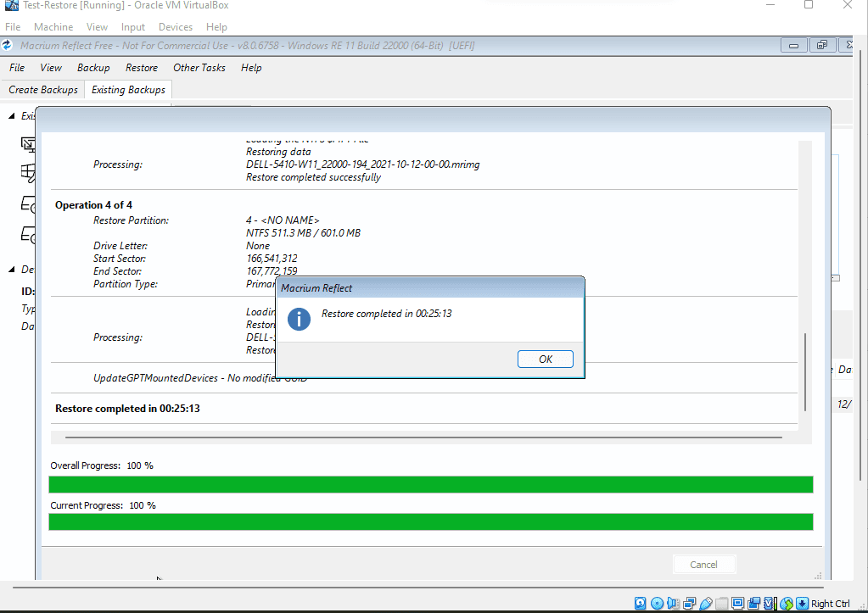Click the 'Restoring data' log line
This screenshot has width=868, height=613.
pyautogui.click(x=278, y=152)
